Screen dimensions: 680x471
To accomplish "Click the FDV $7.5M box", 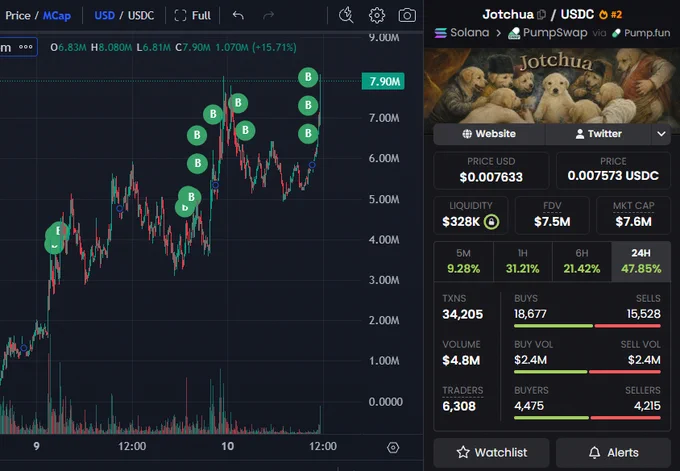I will click(x=552, y=216).
